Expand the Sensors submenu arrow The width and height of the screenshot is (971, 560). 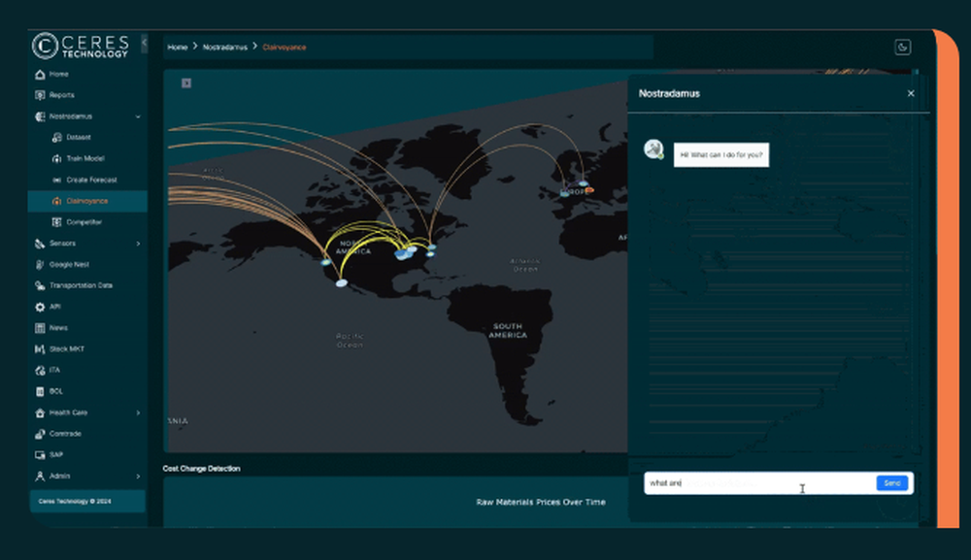tap(138, 244)
